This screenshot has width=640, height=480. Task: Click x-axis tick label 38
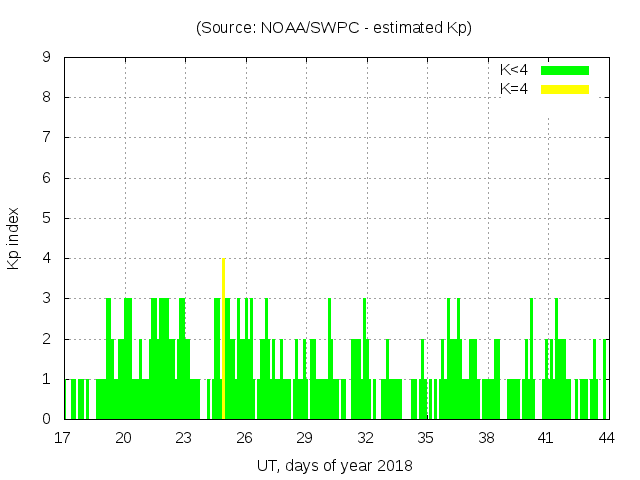coord(486,438)
